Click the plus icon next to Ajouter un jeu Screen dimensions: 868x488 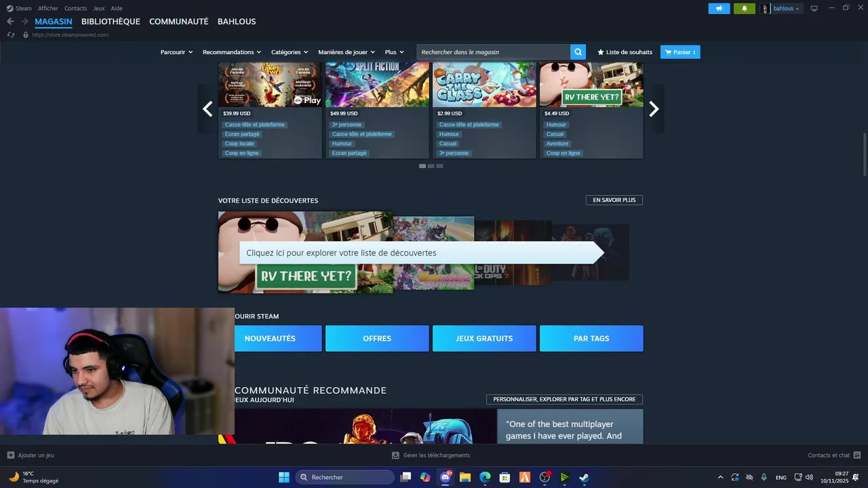[10, 455]
